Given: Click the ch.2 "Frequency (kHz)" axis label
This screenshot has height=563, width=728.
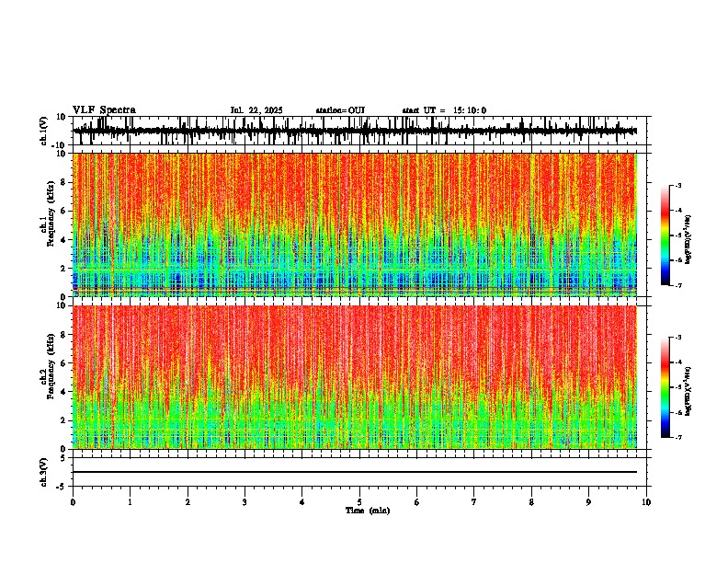Looking at the screenshot, I should pos(51,366).
